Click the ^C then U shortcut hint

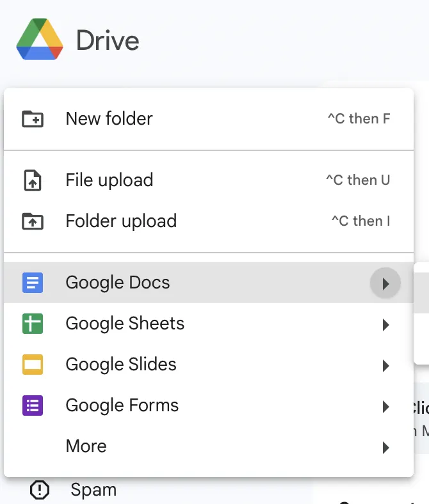[x=358, y=180]
